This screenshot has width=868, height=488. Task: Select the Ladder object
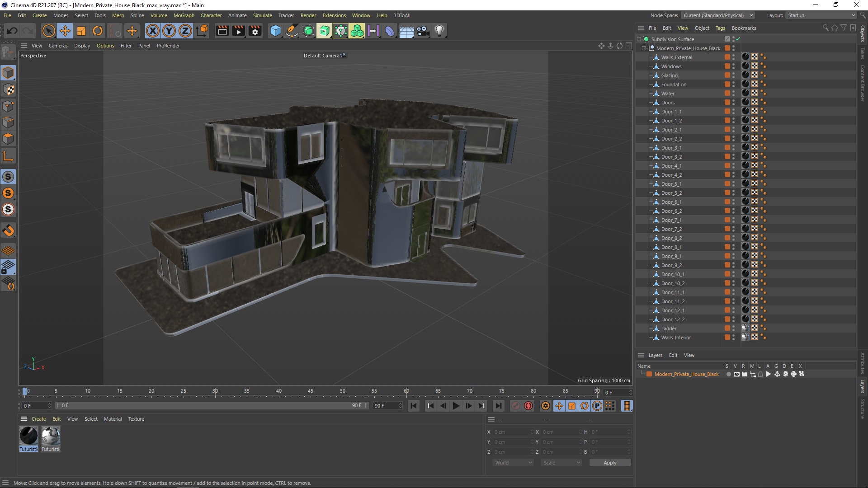(x=669, y=328)
